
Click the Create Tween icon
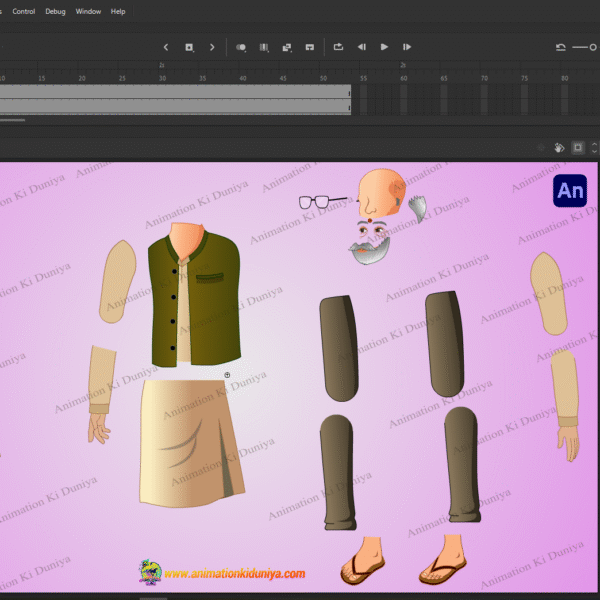pyautogui.click(x=287, y=47)
